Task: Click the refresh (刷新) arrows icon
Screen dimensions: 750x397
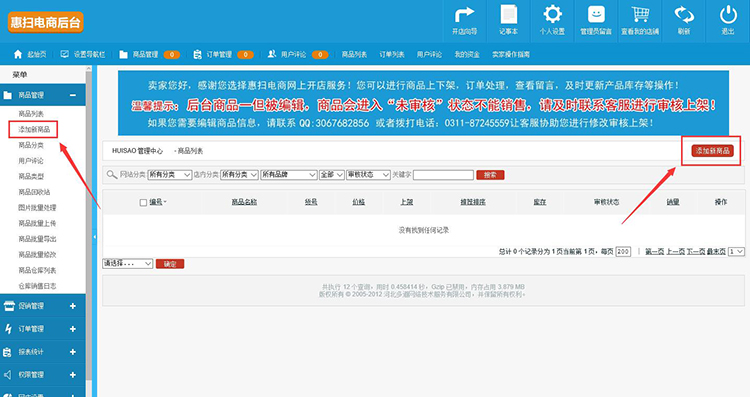Action: [684, 14]
